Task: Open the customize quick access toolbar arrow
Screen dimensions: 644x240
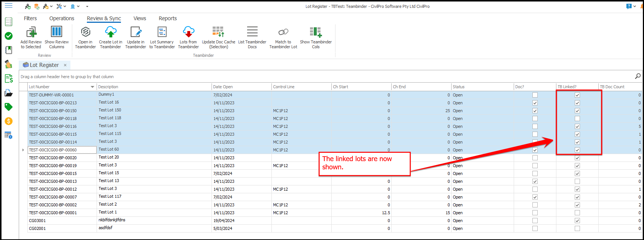Action: pos(87,6)
